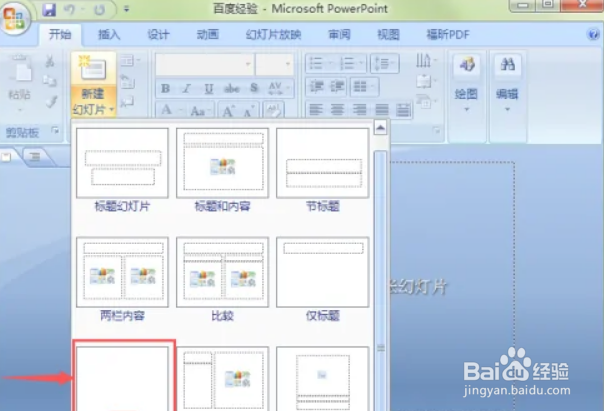The height and width of the screenshot is (411, 604).
Task: Cut selection with the scissors icon
Action: [50, 62]
